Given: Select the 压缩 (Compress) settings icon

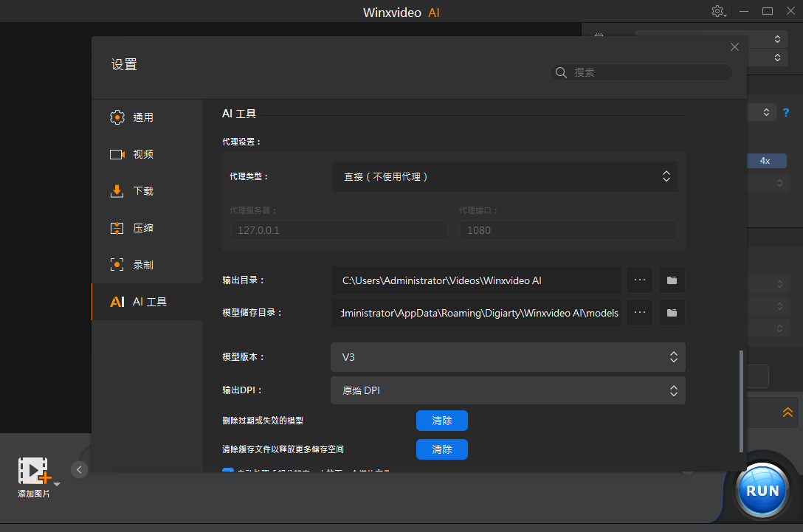Looking at the screenshot, I should coord(117,228).
